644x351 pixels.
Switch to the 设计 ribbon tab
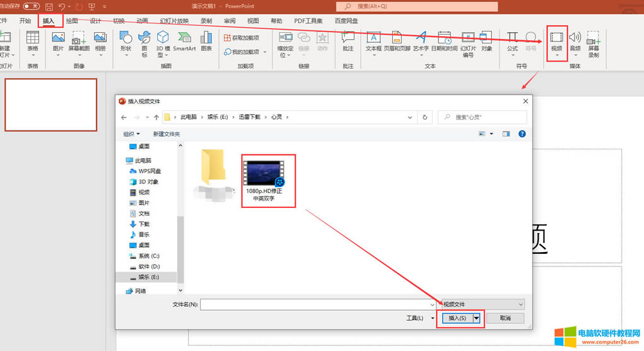95,21
